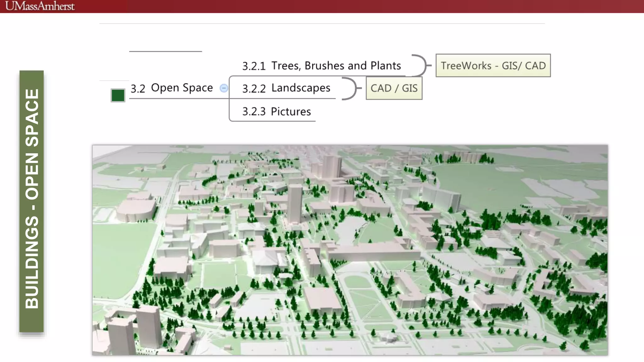Screen dimensions: 644x362
Task: Click the blank line above Open Space topic
Action: pyautogui.click(x=165, y=51)
